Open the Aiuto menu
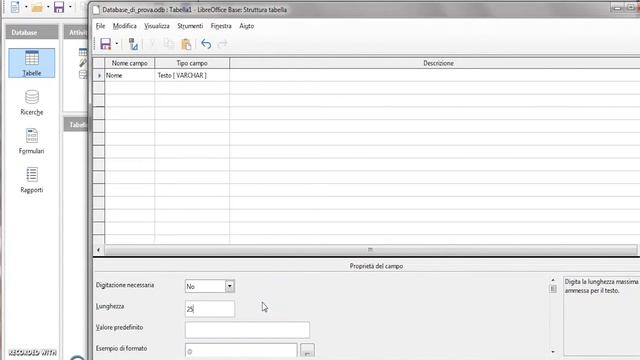This screenshot has width=640, height=360. (x=247, y=26)
